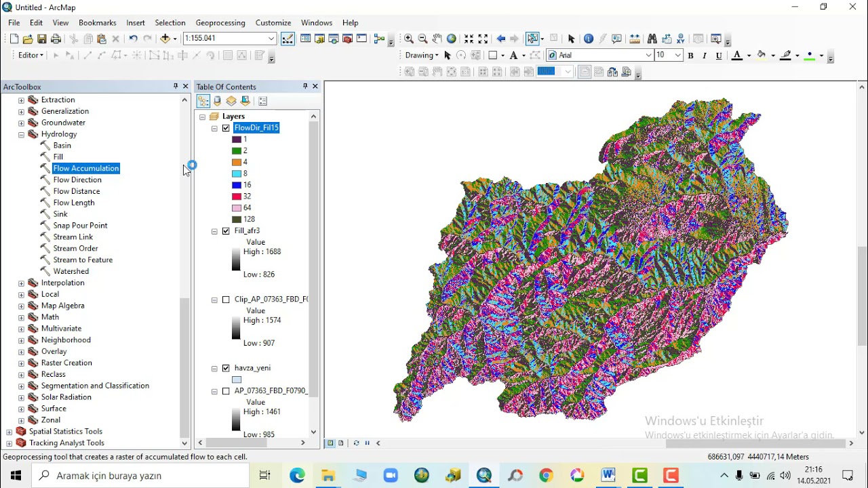Open the Selection menu

pyautogui.click(x=170, y=23)
